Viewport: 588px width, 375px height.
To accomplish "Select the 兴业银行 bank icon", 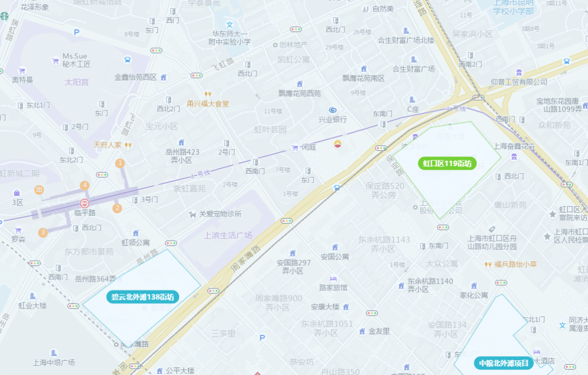I will point(333,110).
